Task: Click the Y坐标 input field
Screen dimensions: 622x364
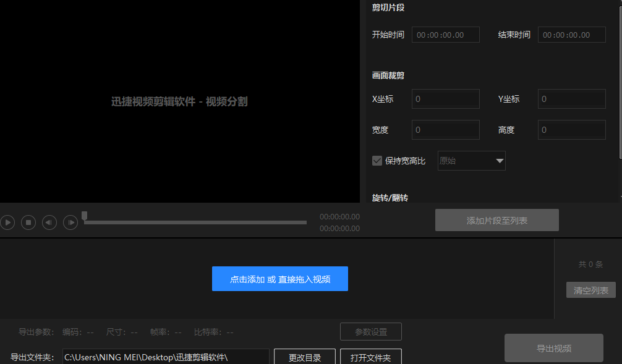Action: pos(572,99)
